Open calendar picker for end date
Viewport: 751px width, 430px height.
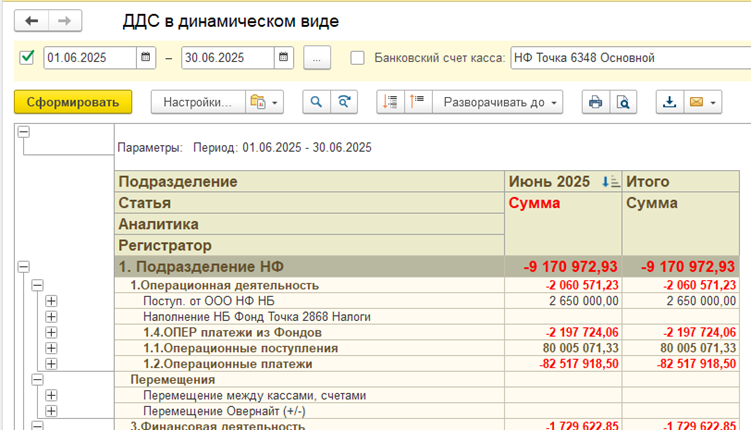286,58
